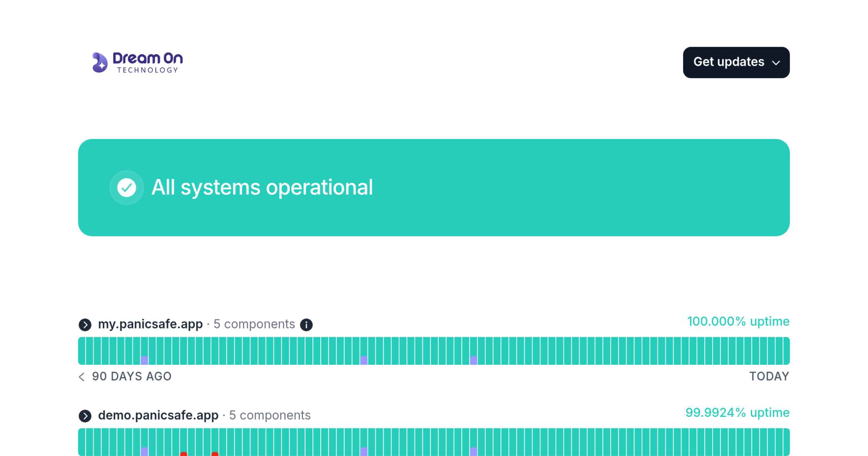868x456 pixels.
Task: Click the Dream On Technology logo
Action: pos(137,62)
